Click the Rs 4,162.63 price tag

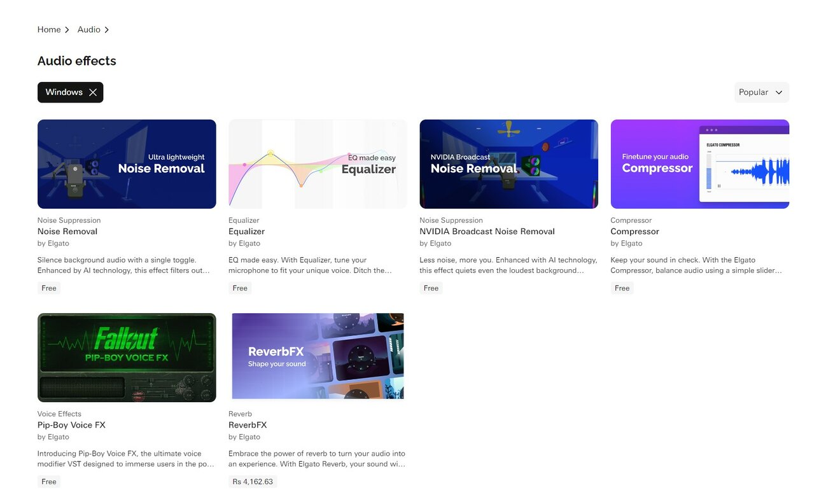point(253,482)
